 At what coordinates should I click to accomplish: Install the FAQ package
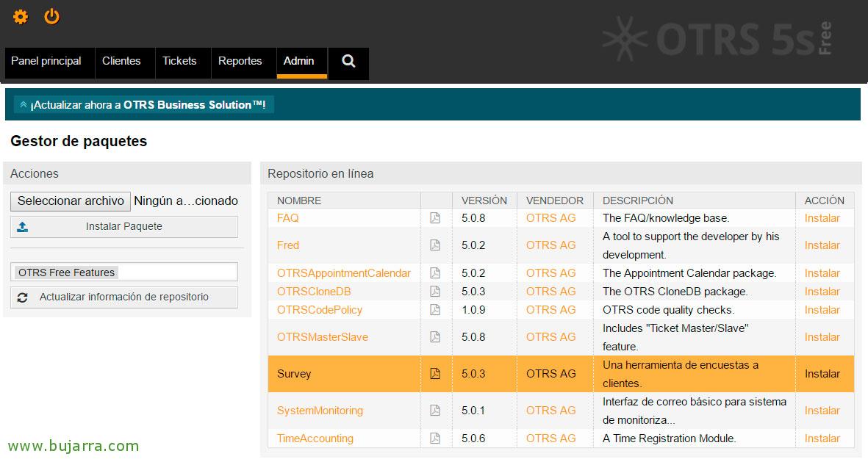(x=822, y=218)
